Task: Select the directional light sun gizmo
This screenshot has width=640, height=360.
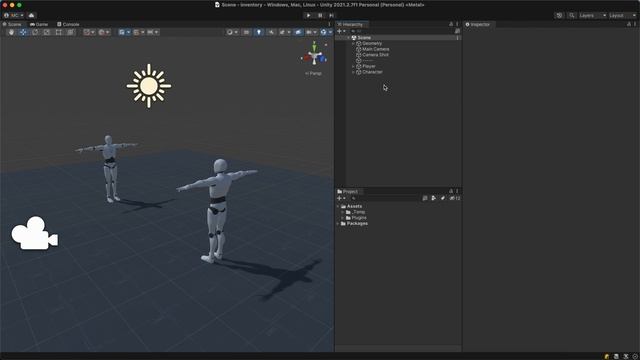Action: 149,86
